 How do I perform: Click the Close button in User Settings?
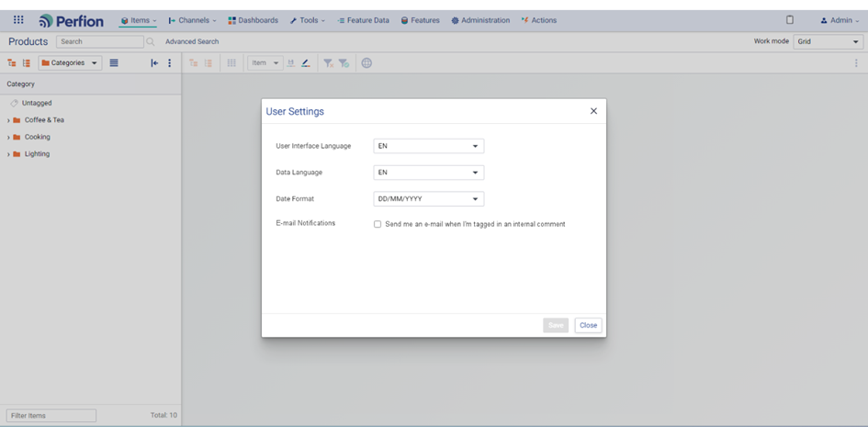(x=588, y=325)
